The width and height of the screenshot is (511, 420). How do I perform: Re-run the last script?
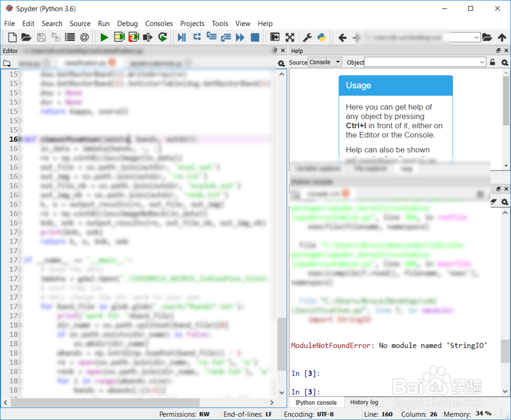[162, 37]
